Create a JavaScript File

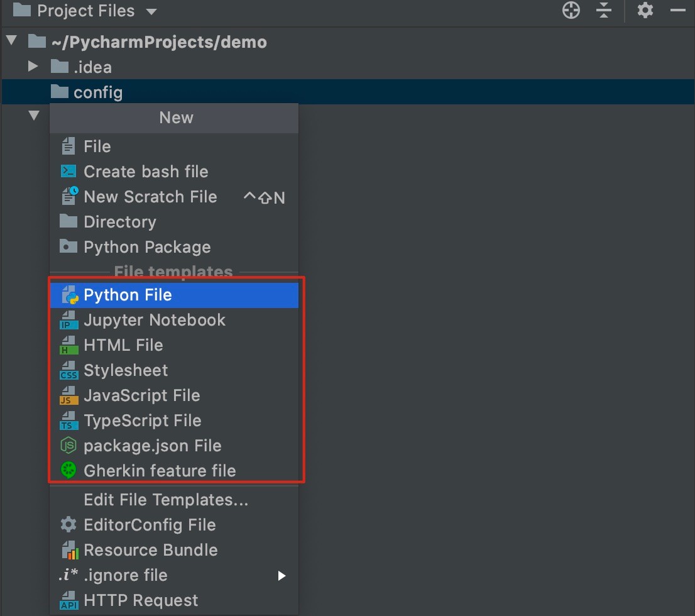point(174,395)
